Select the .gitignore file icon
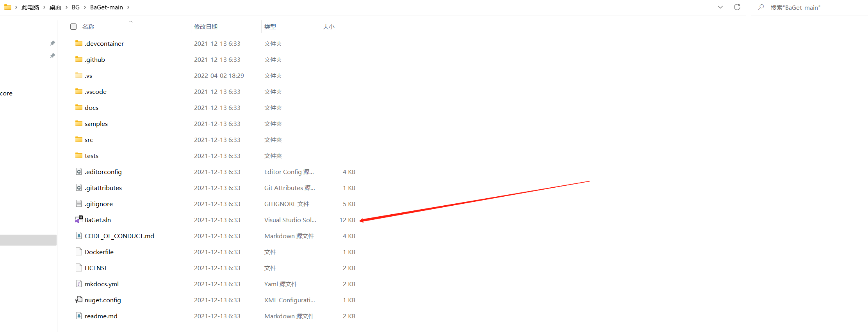868x332 pixels. (79, 204)
